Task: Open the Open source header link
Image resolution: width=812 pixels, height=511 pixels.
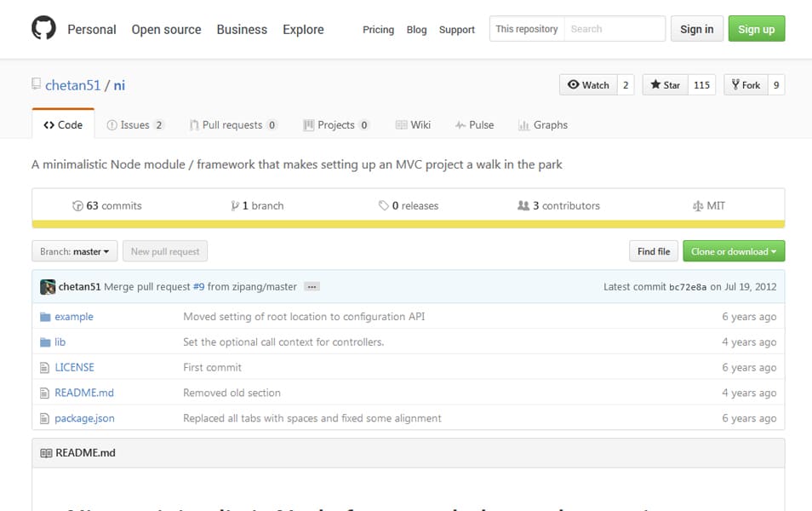Action: [x=166, y=30]
